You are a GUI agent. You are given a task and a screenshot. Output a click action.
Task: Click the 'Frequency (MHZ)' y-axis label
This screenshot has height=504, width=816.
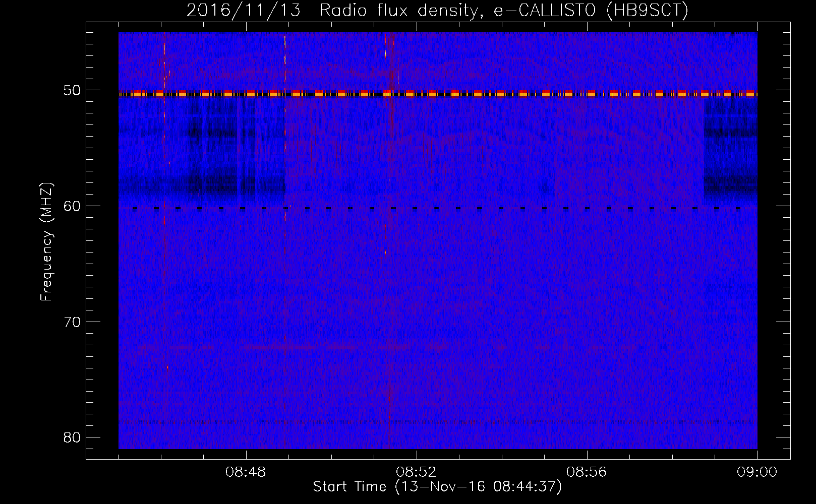tap(46, 242)
